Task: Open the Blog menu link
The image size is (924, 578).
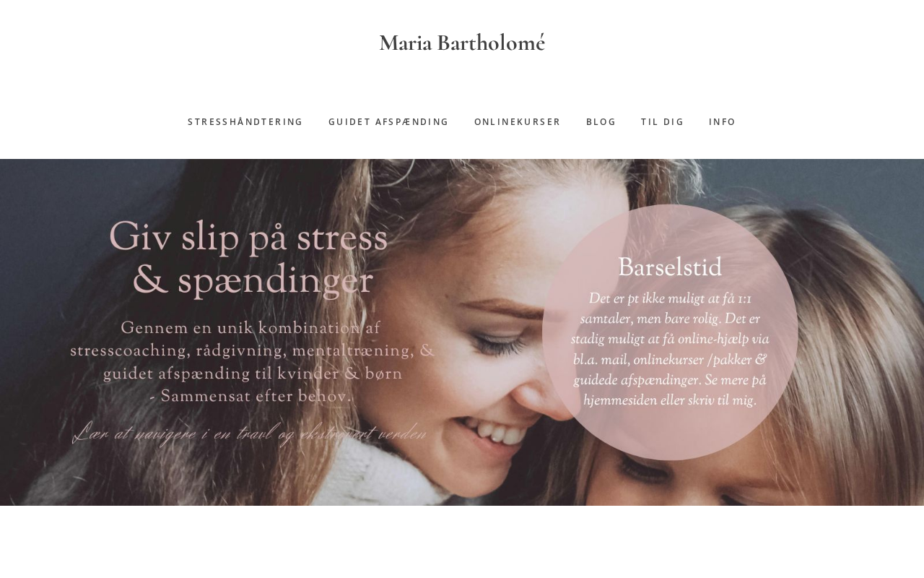Action: 601,121
